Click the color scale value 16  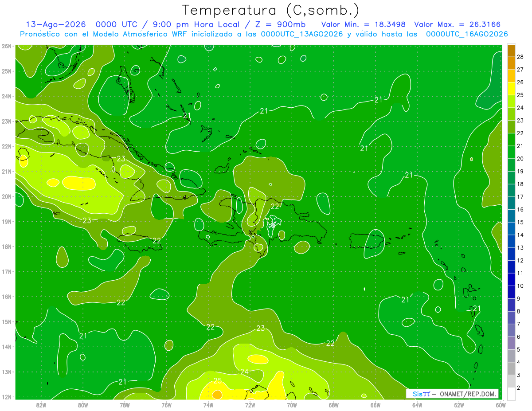click(520, 209)
